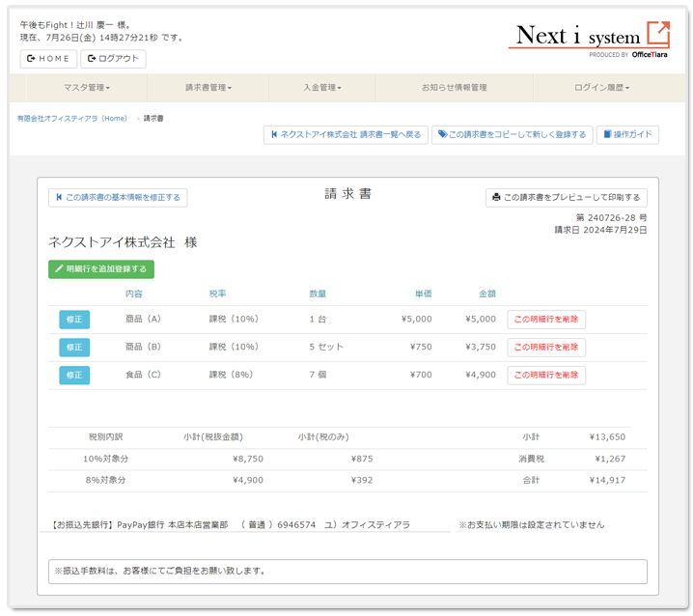The image size is (693, 616).
Task: Click the ¥8,750 tax-excluded subtotal
Action: click(248, 459)
